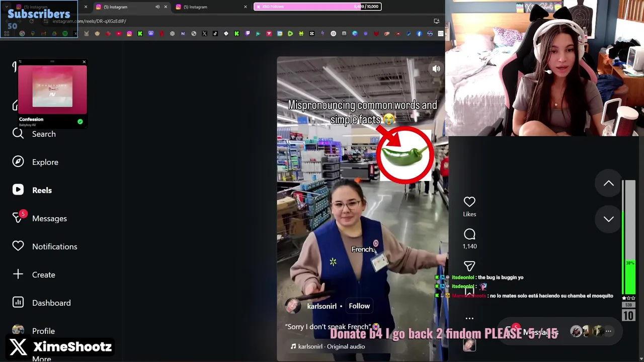Open the Search item in Instagram sidebar
This screenshot has width=644, height=362.
(34, 134)
